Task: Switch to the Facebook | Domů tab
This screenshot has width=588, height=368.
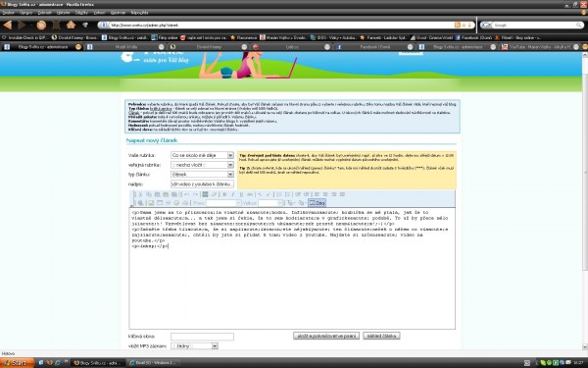Action: [x=375, y=47]
